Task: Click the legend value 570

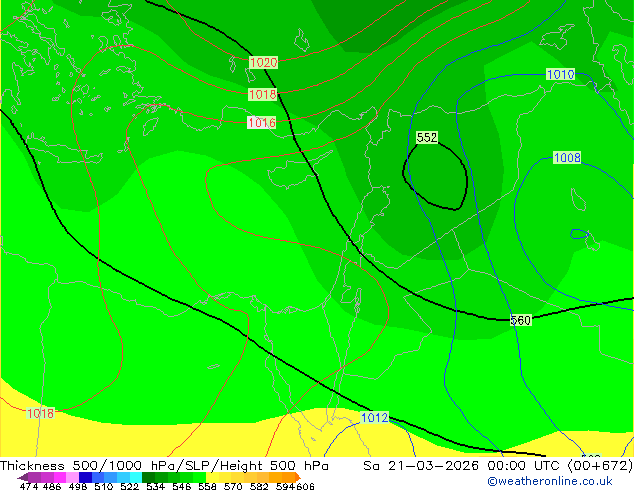Action: (x=233, y=486)
